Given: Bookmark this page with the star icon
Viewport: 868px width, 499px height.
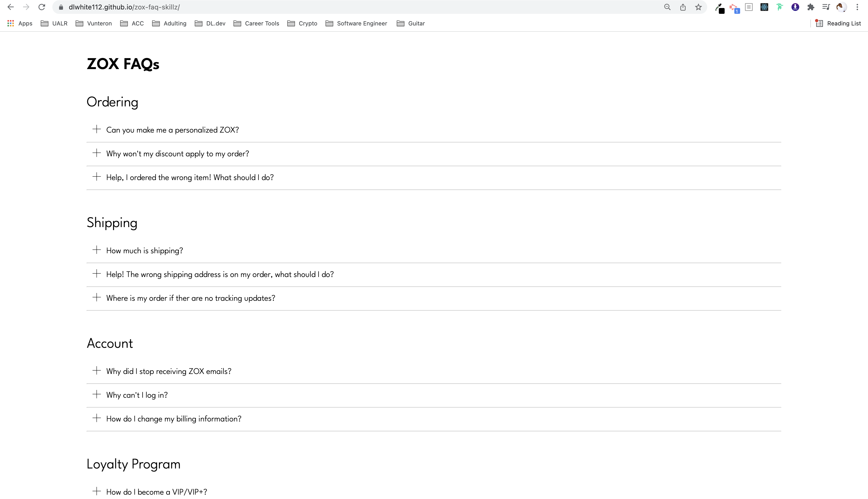Looking at the screenshot, I should [698, 7].
